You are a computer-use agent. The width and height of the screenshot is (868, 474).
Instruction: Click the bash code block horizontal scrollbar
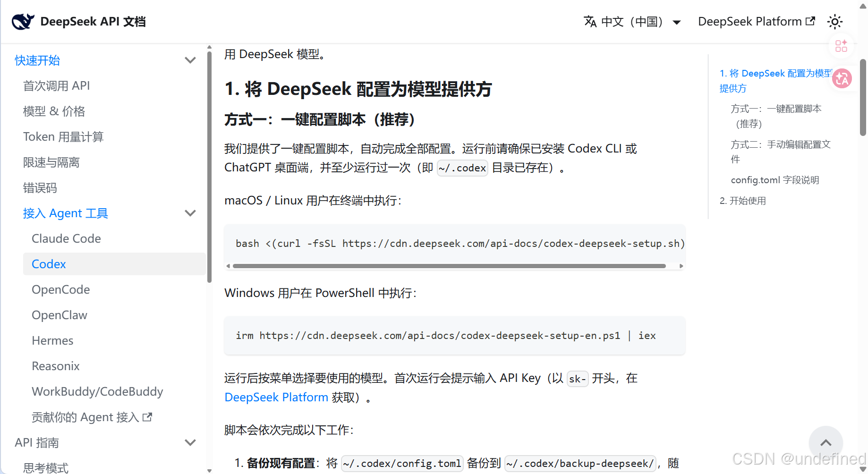pyautogui.click(x=449, y=266)
